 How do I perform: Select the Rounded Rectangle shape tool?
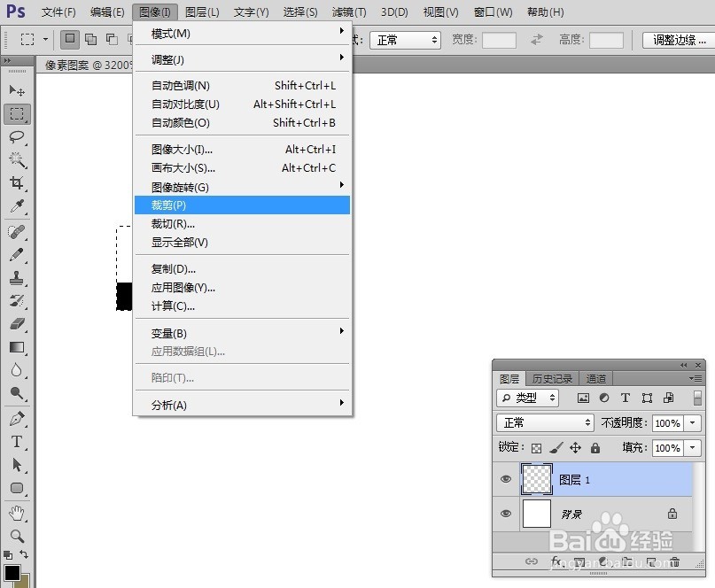tap(17, 488)
